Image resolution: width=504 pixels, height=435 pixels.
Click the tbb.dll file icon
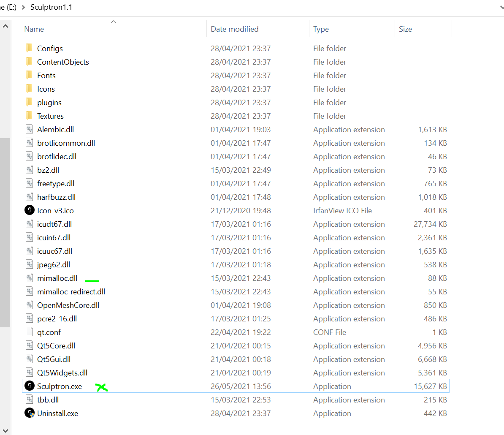tap(29, 399)
